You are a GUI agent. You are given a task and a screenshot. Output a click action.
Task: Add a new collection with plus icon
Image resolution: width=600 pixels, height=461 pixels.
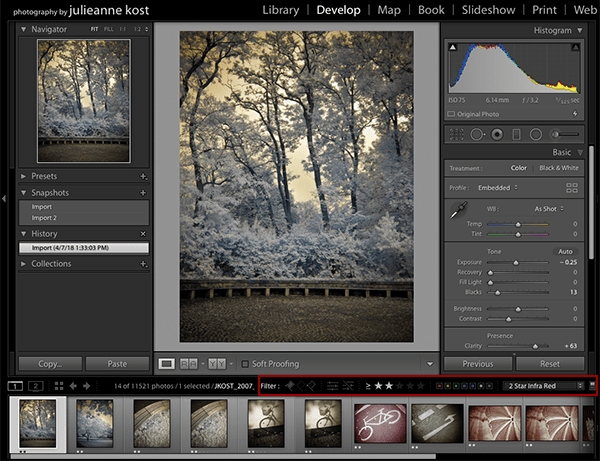143,264
